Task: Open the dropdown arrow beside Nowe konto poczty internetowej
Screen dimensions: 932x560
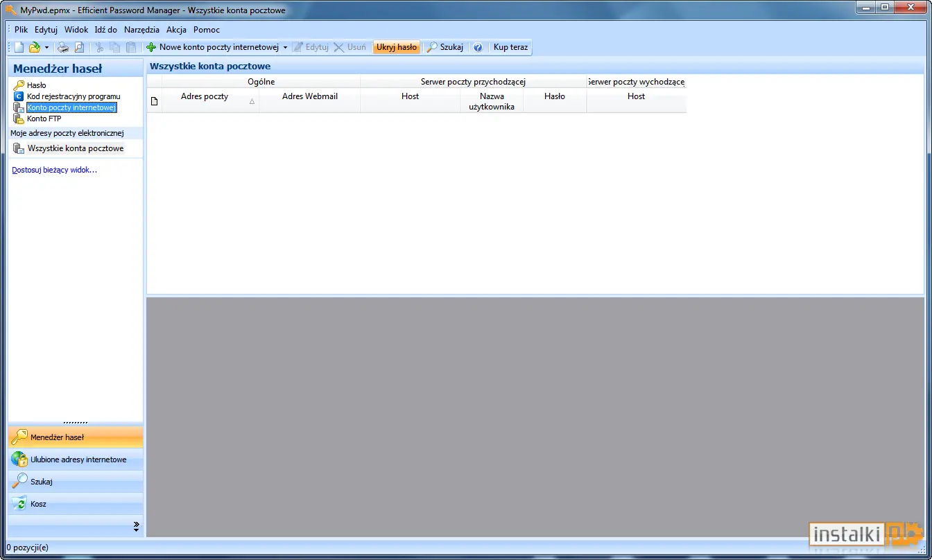Action: click(285, 47)
